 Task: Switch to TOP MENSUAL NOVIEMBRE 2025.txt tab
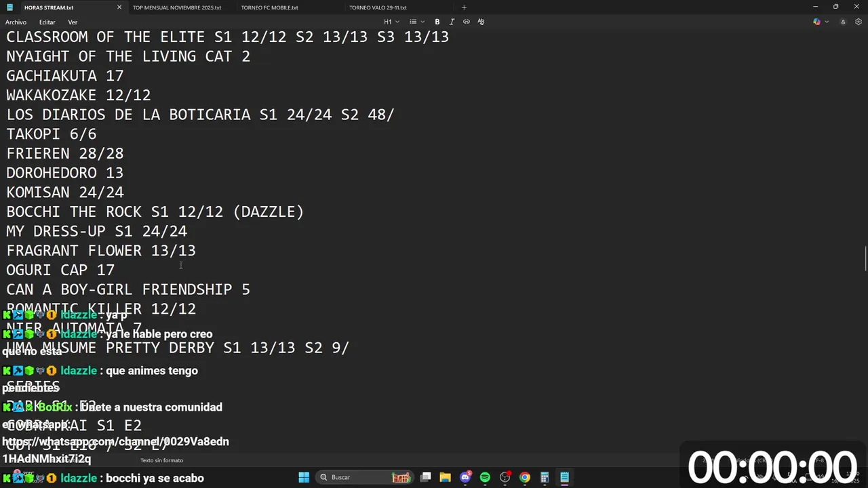[x=177, y=7]
